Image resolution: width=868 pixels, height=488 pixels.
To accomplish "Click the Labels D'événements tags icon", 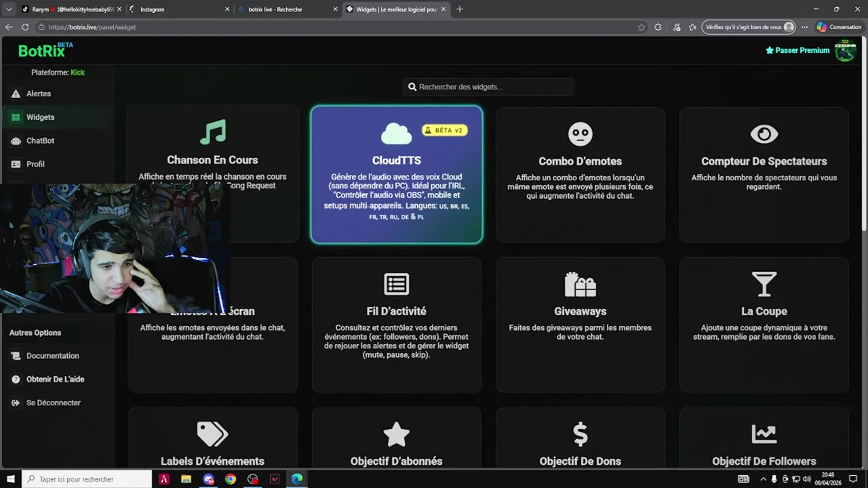I will click(x=213, y=434).
